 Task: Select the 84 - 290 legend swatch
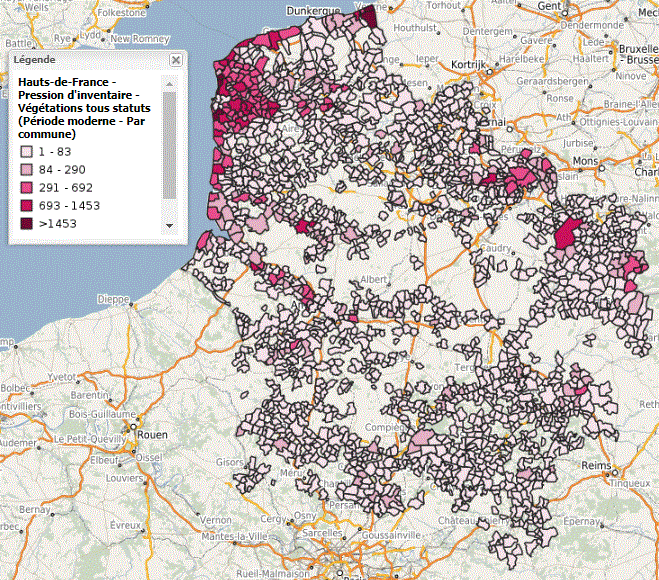pyautogui.click(x=26, y=168)
